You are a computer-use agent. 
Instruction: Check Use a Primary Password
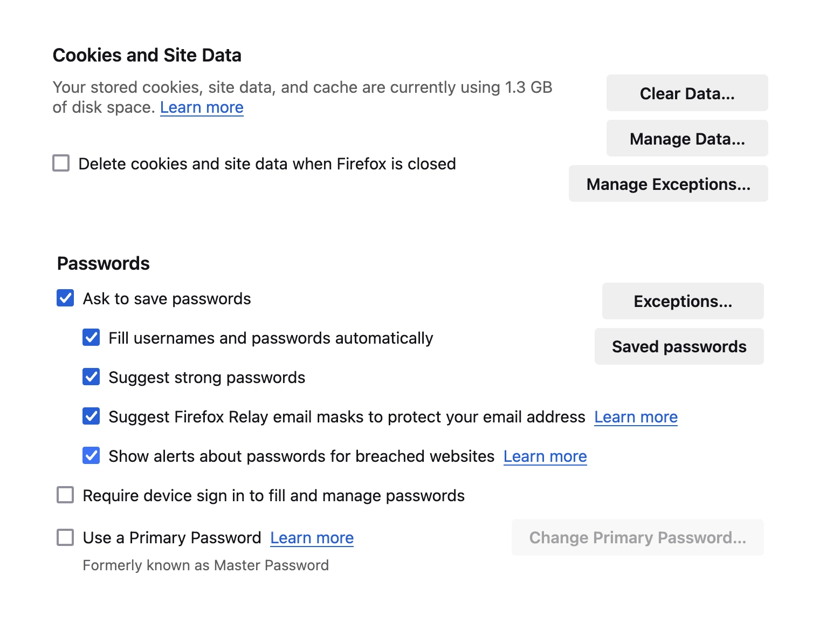click(65, 537)
